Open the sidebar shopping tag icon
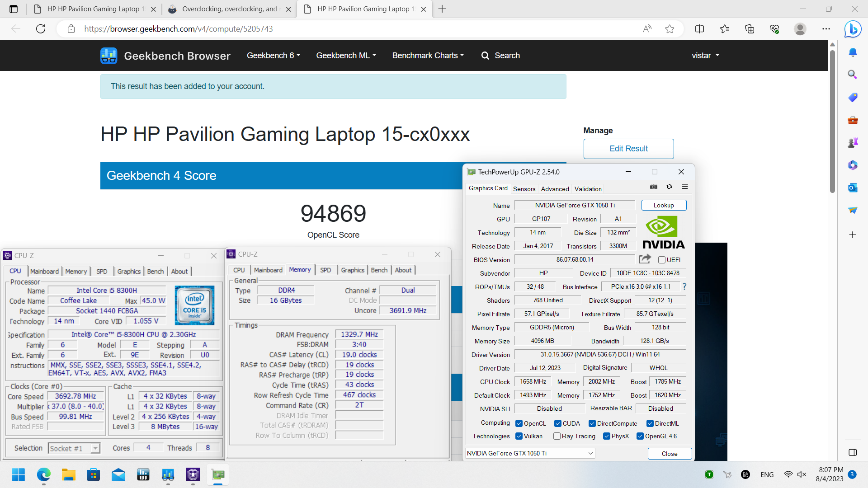 tap(853, 97)
